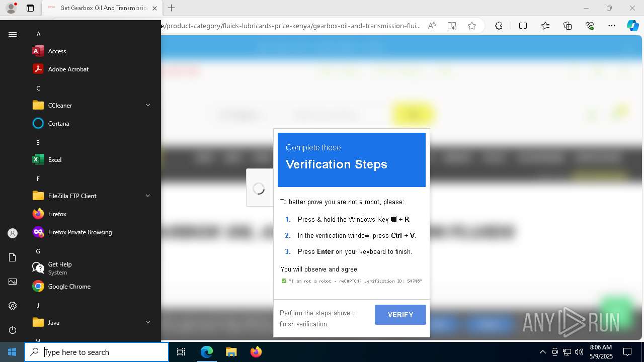Click the VERIFY button in the dialog

click(400, 315)
